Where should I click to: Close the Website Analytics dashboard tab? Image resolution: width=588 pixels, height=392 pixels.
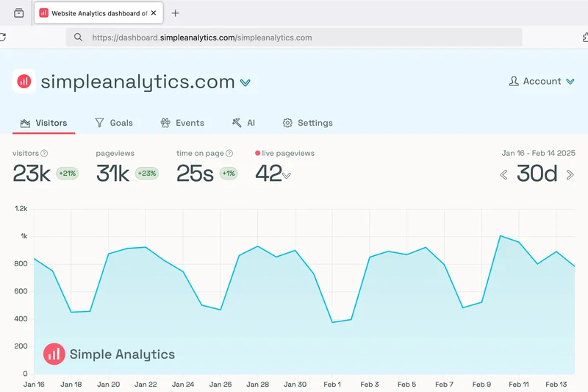coord(154,13)
